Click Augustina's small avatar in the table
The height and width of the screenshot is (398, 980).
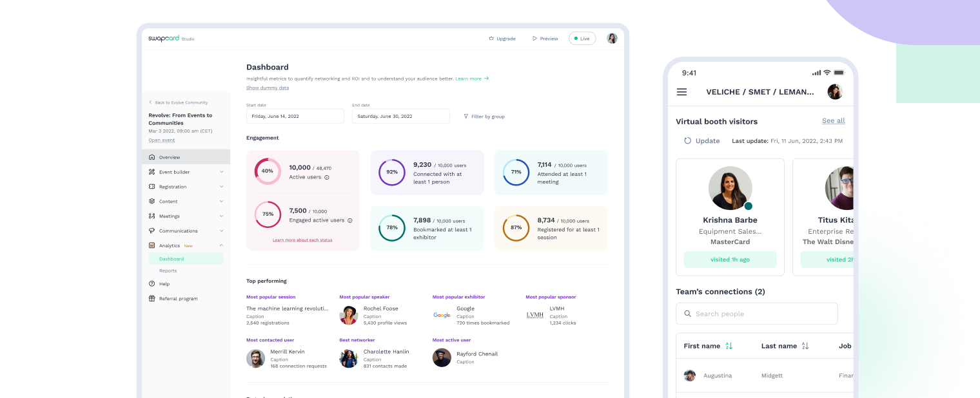[x=690, y=375]
